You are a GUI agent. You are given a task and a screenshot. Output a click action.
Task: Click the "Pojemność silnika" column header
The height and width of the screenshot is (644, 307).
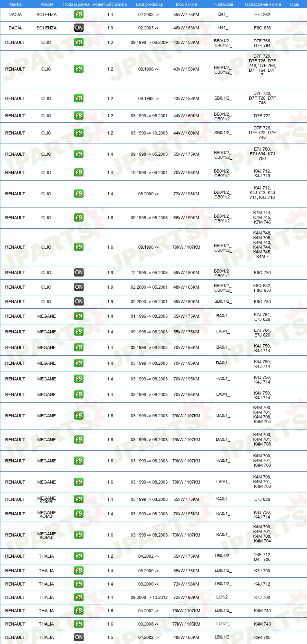(110, 4)
